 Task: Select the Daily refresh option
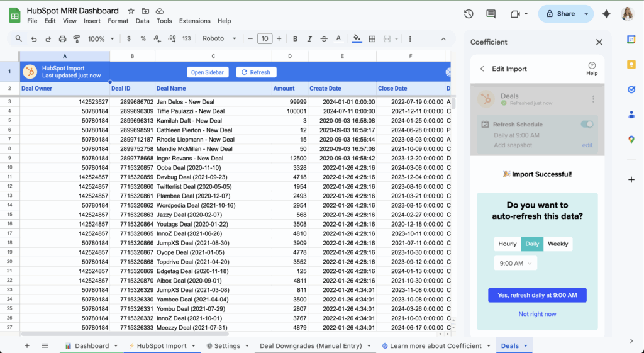pos(532,244)
